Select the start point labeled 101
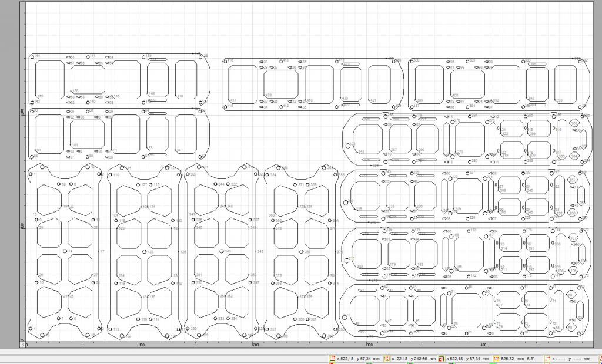Viewport: 602px width, 364px height. click(x=71, y=145)
